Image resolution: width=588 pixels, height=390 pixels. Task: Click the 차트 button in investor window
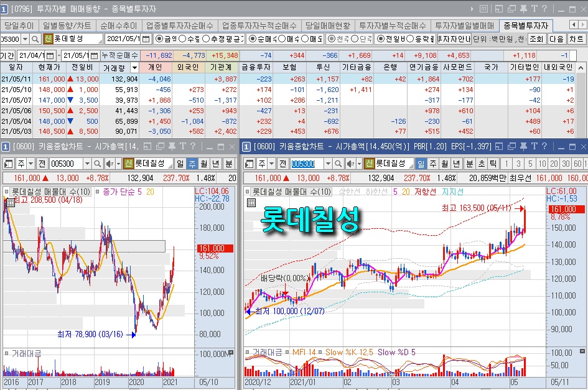point(576,39)
